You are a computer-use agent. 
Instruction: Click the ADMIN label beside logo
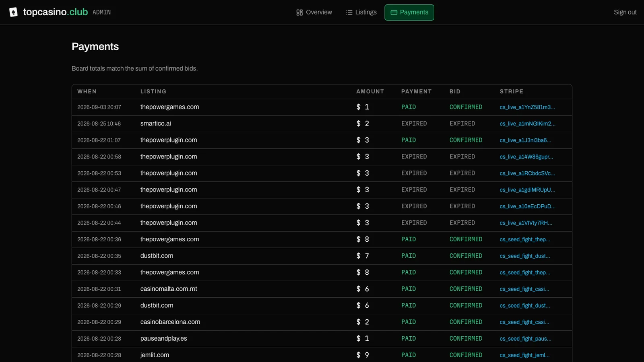click(101, 12)
